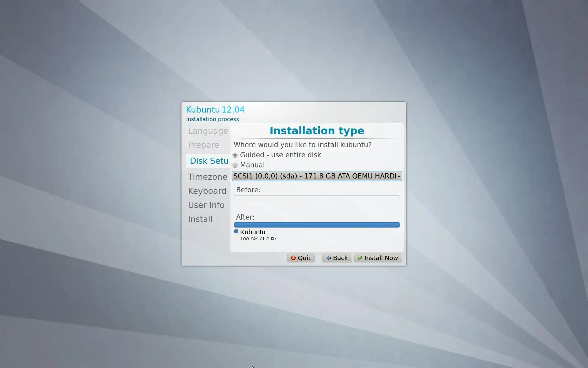This screenshot has width=588, height=368.
Task: Click the blue Kubuntu legend square
Action: (236, 232)
